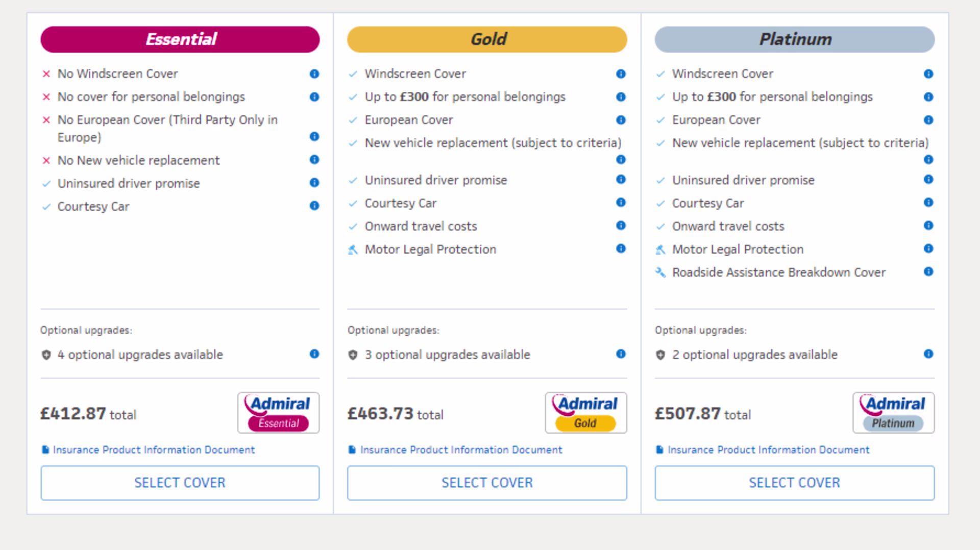This screenshot has height=550, width=980.
Task: Click info icon for Gold Windscreen Cover
Action: click(x=621, y=74)
